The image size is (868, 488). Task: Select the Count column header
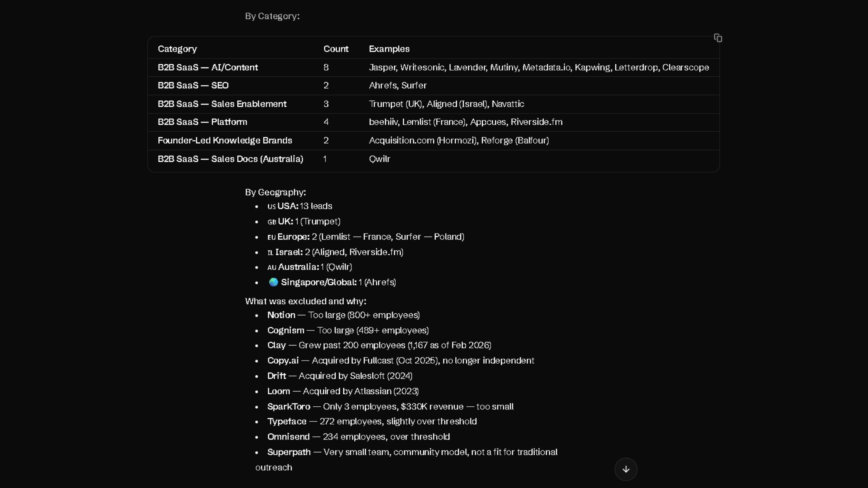[x=336, y=49]
